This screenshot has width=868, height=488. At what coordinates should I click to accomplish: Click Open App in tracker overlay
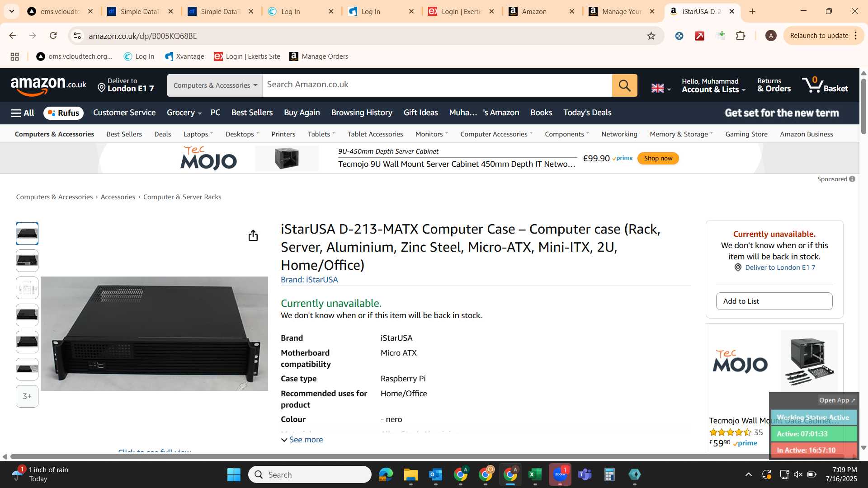(x=837, y=400)
